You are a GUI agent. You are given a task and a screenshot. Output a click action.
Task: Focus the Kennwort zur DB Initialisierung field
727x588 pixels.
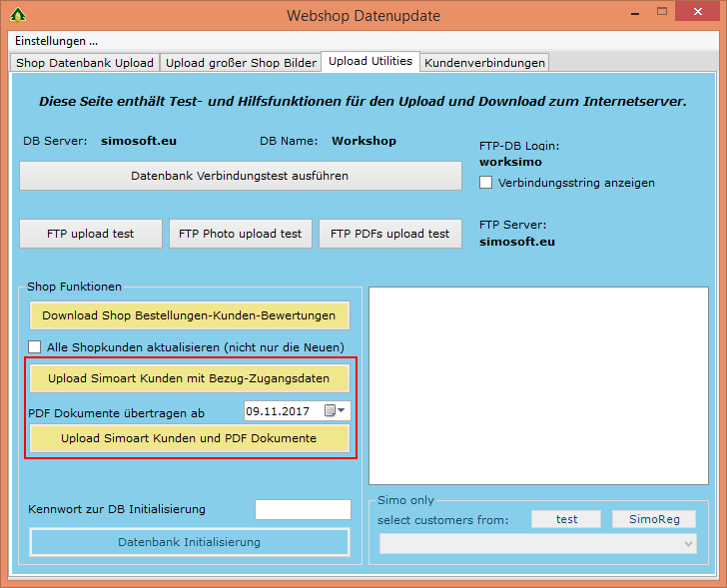point(303,509)
